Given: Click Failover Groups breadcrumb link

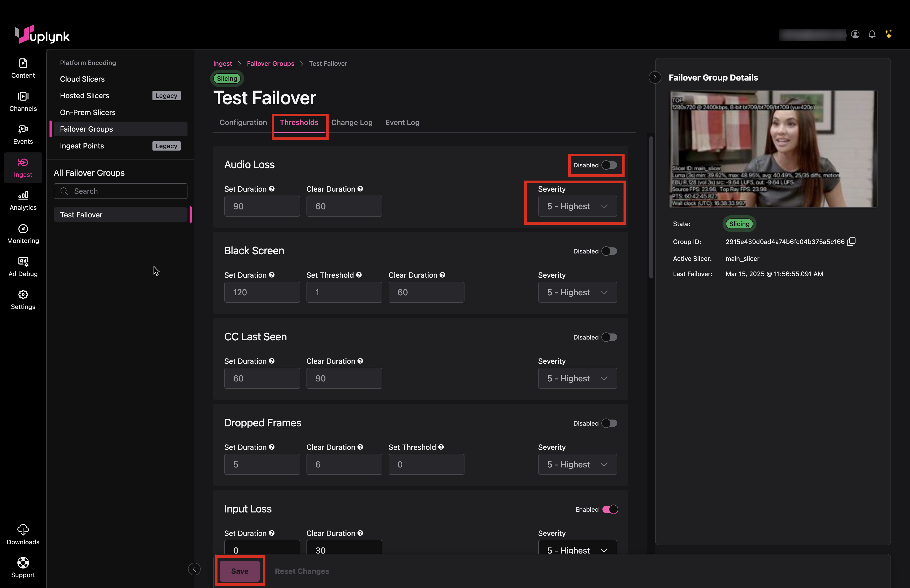Looking at the screenshot, I should click(x=270, y=64).
